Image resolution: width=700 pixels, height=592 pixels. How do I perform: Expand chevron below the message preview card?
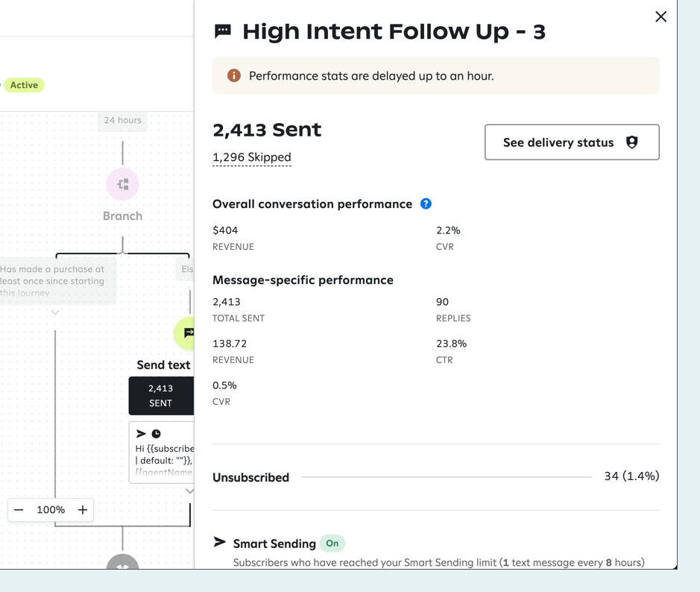(x=189, y=491)
